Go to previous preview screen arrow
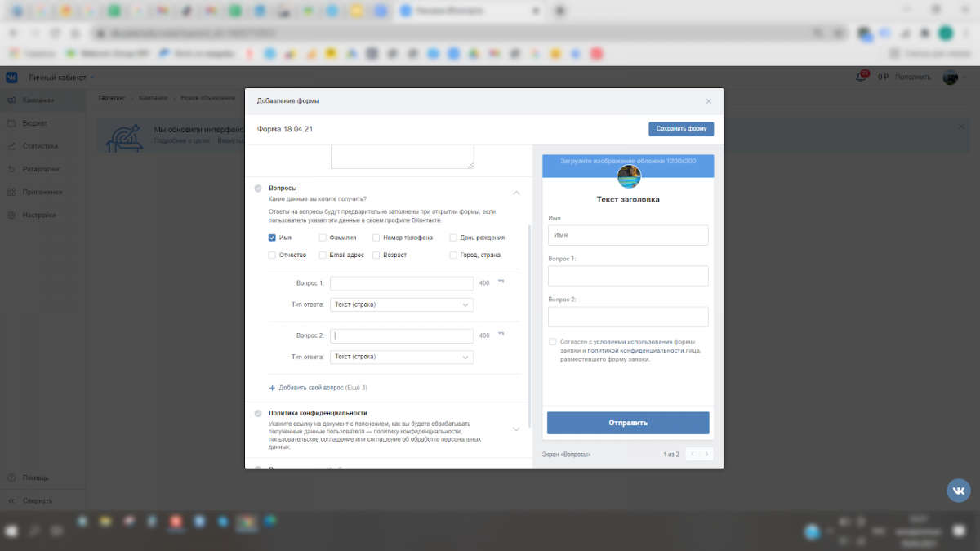Screen dimensions: 980x551 click(x=692, y=454)
